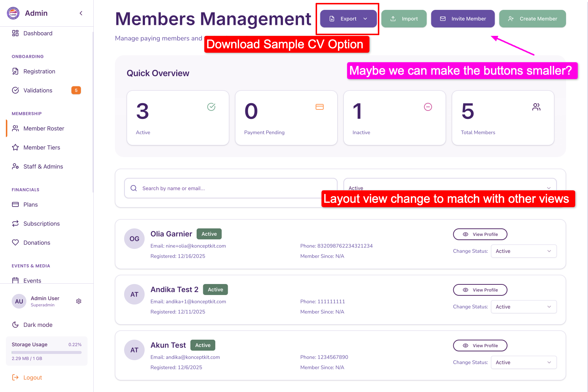Open Member Tiers in sidebar

[42, 148]
